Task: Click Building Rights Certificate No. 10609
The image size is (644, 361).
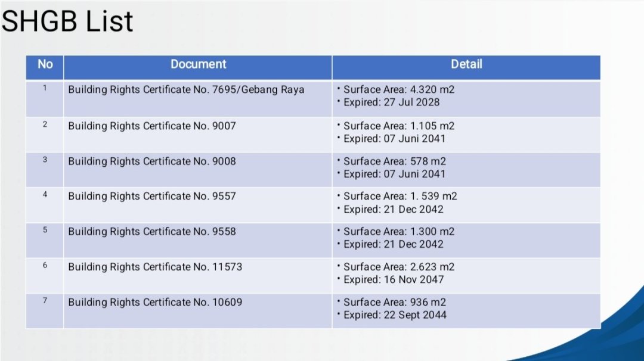Action: pyautogui.click(x=155, y=302)
